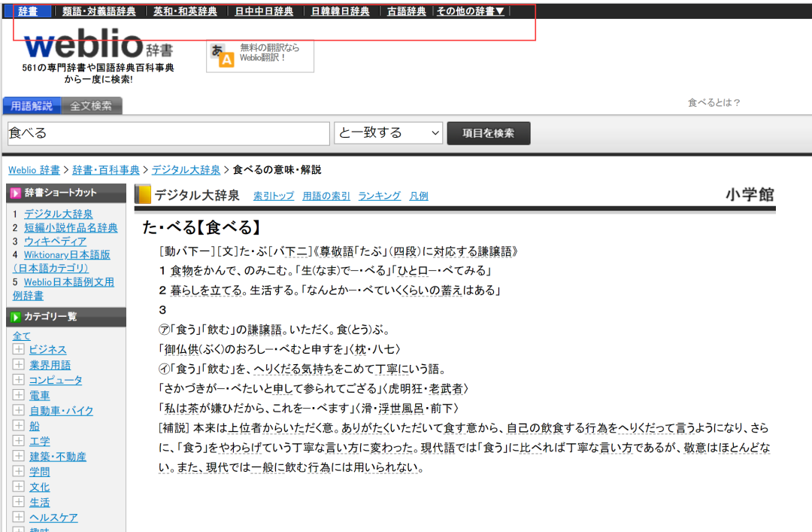Open the ヘルスケア category link
The image size is (812, 532).
53,518
